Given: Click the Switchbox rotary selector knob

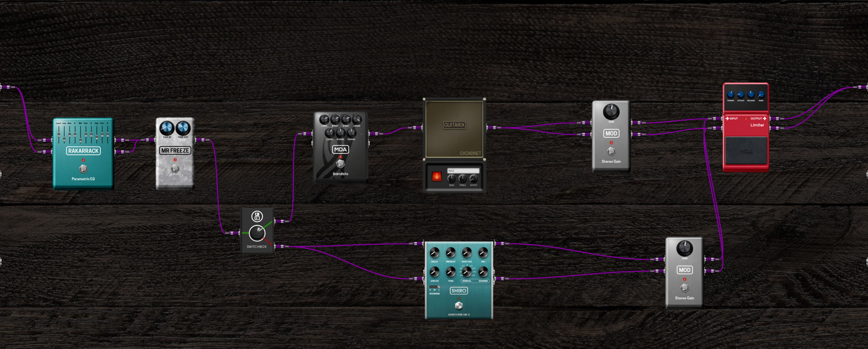Looking at the screenshot, I should [257, 233].
